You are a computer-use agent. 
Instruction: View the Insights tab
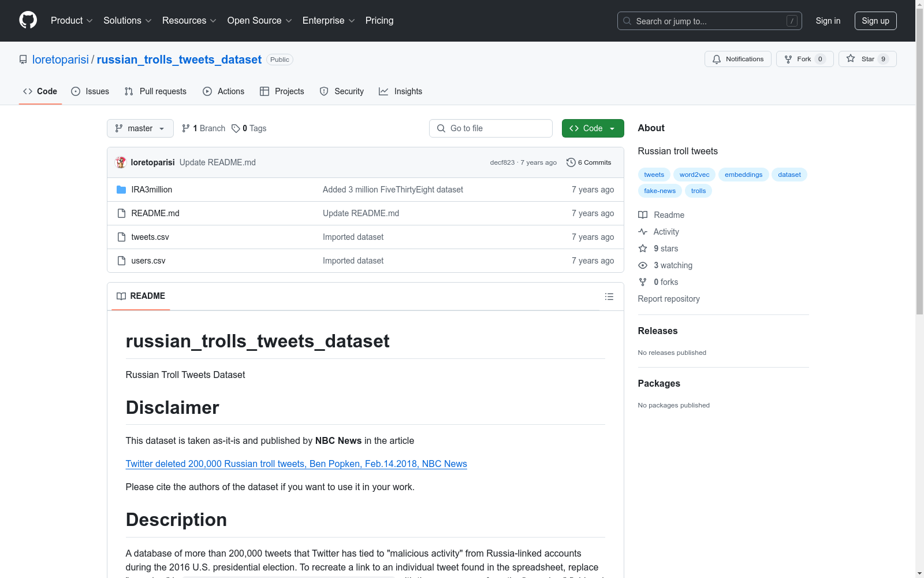[400, 91]
